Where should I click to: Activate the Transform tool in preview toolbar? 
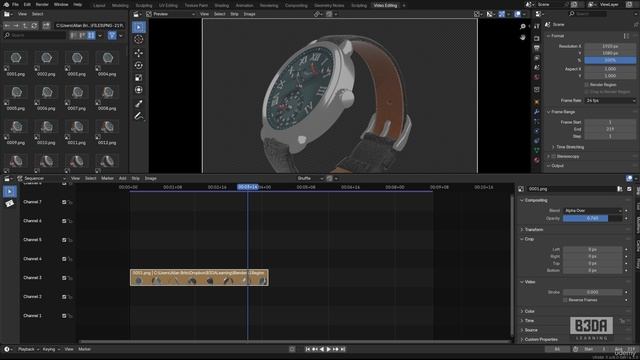[139, 90]
